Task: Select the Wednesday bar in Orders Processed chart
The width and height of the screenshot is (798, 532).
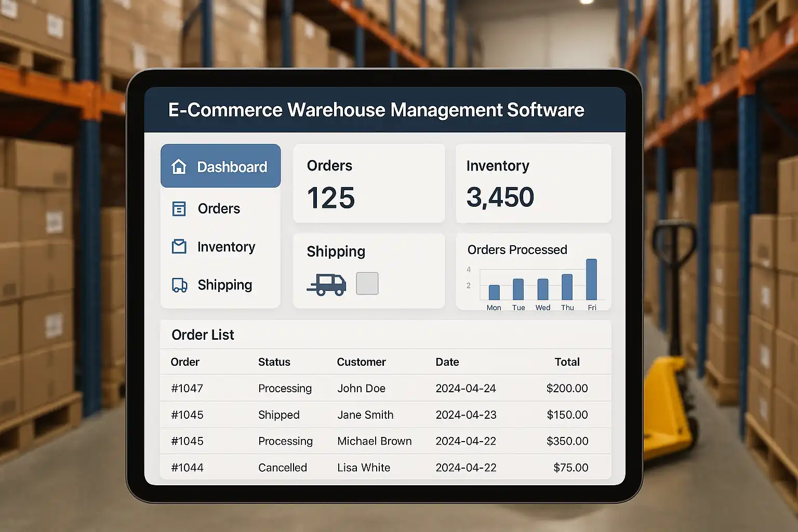Action: (543, 289)
